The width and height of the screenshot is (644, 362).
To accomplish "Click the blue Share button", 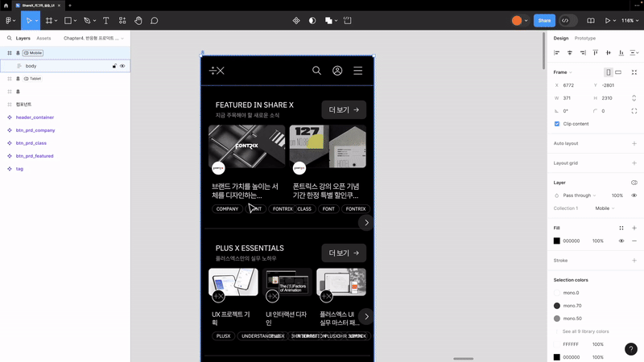I will [544, 21].
